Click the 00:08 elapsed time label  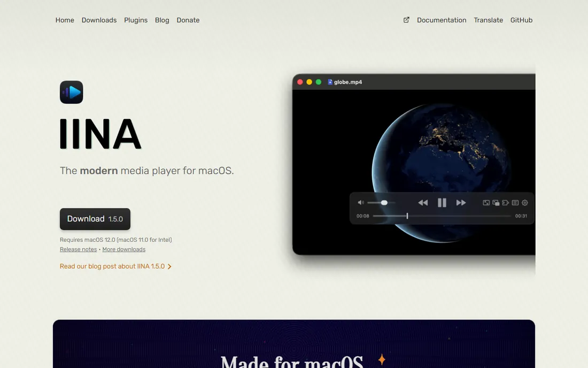pyautogui.click(x=362, y=216)
